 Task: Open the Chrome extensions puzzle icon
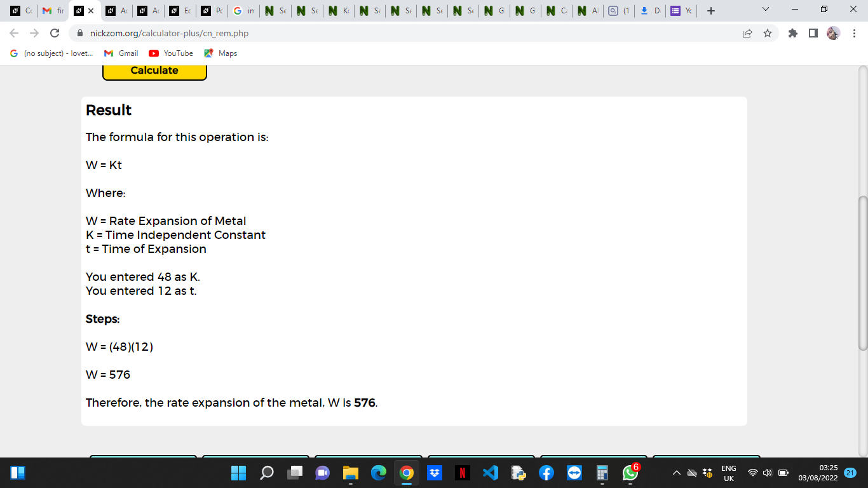[792, 33]
